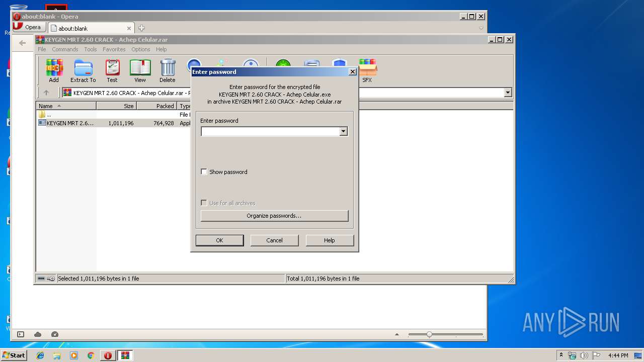644x362 pixels.
Task: Click the Opera taskbar icon
Action: click(108, 355)
